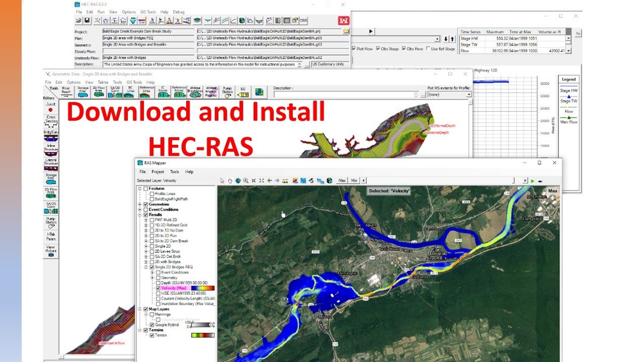Viewport: 644px width, 362px height.
Task: Expand the 2D with Bridges result node
Action: (x=146, y=262)
